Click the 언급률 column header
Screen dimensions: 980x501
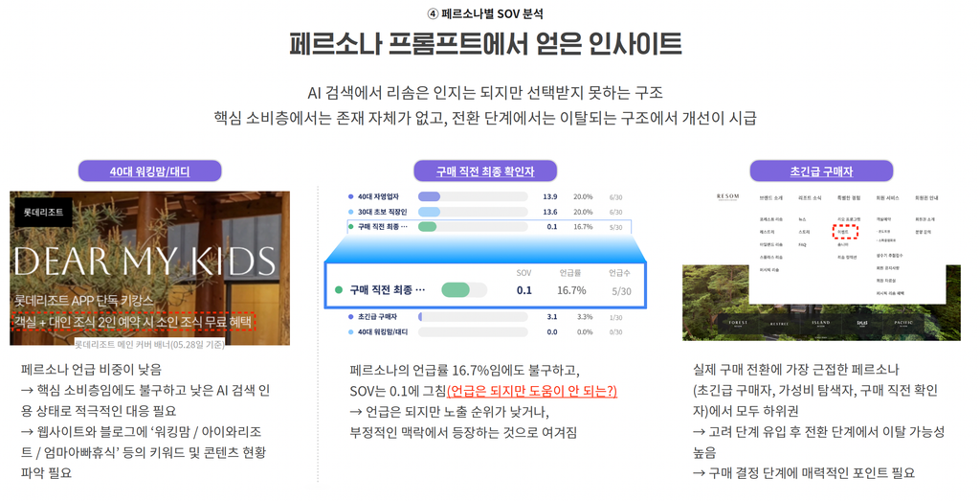click(x=570, y=273)
